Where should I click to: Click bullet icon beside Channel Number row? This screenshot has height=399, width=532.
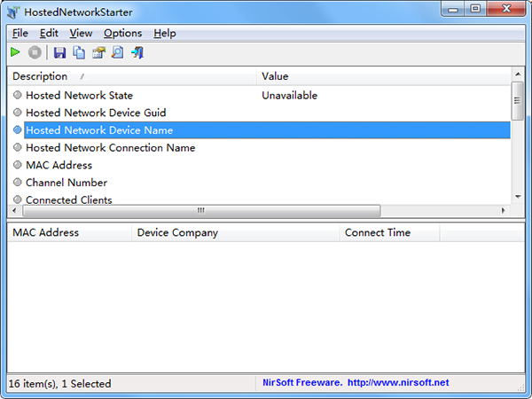coord(18,182)
